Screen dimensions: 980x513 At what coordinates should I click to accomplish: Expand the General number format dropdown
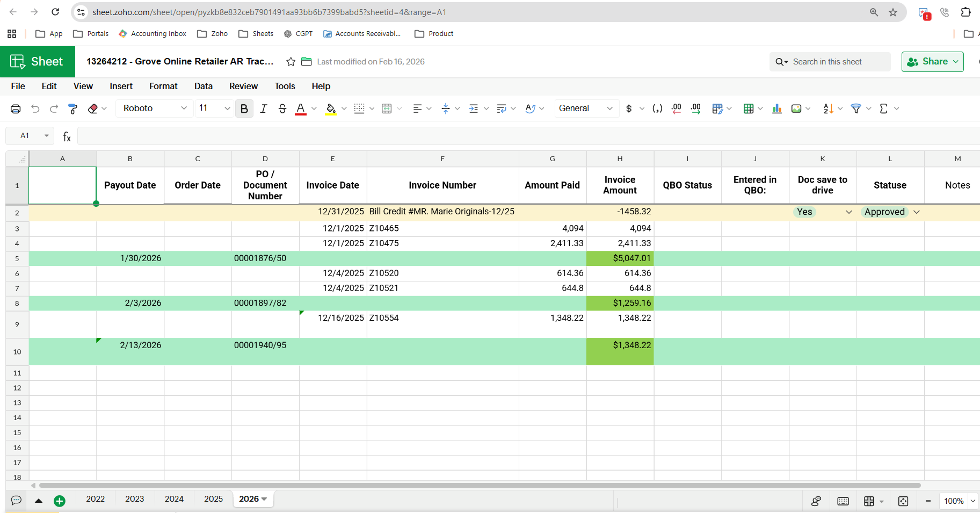pyautogui.click(x=585, y=109)
